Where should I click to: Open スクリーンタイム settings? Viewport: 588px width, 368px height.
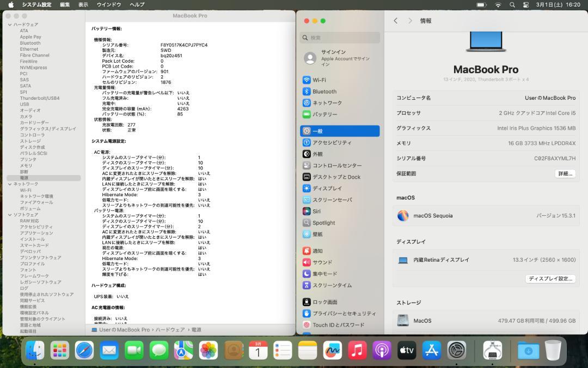(340, 285)
